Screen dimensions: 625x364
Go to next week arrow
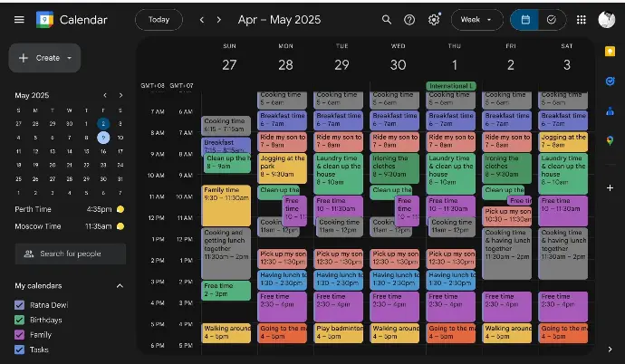coord(219,19)
